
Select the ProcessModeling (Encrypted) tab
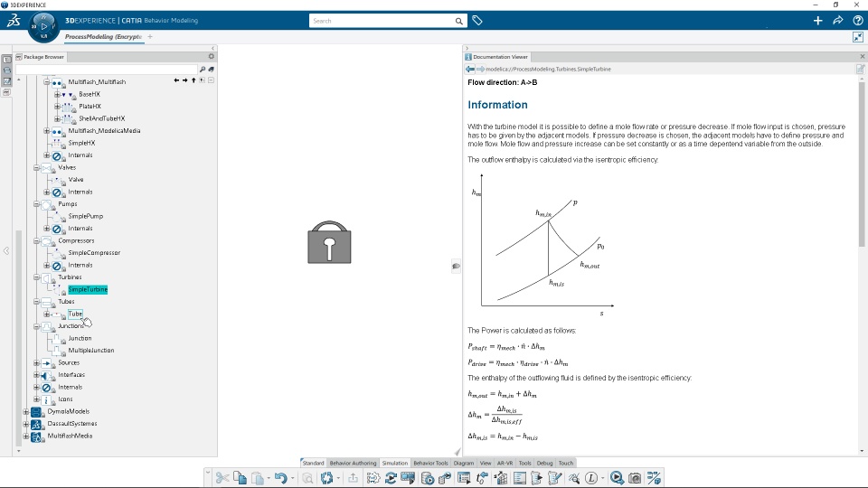tap(103, 36)
